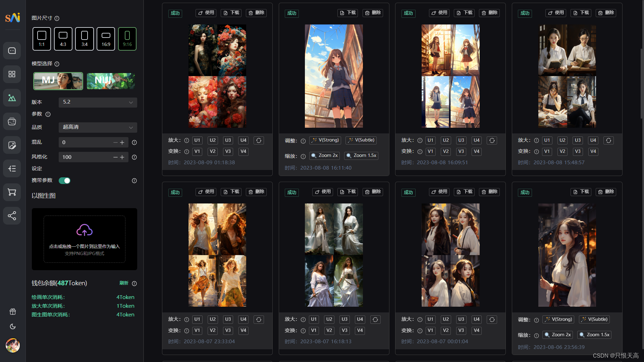Increase the 风格化 value with plus
The image size is (644, 362).
122,157
